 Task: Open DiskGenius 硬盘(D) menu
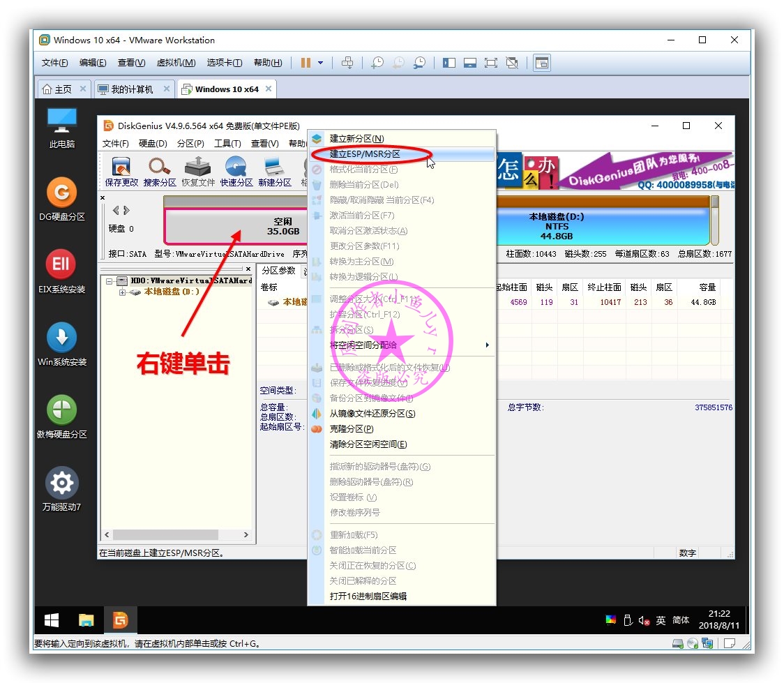[153, 144]
